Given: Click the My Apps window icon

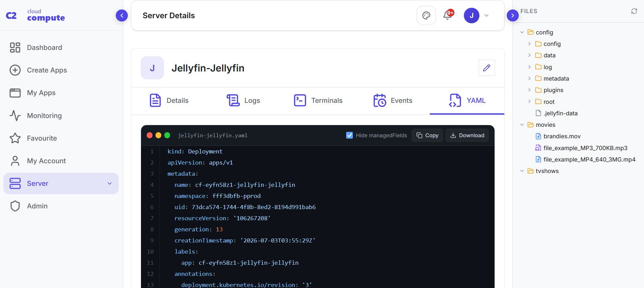Looking at the screenshot, I should (15, 93).
